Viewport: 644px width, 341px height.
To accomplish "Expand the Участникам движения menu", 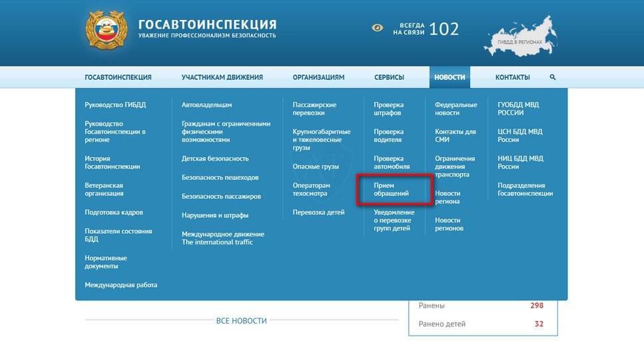I will coord(222,77).
